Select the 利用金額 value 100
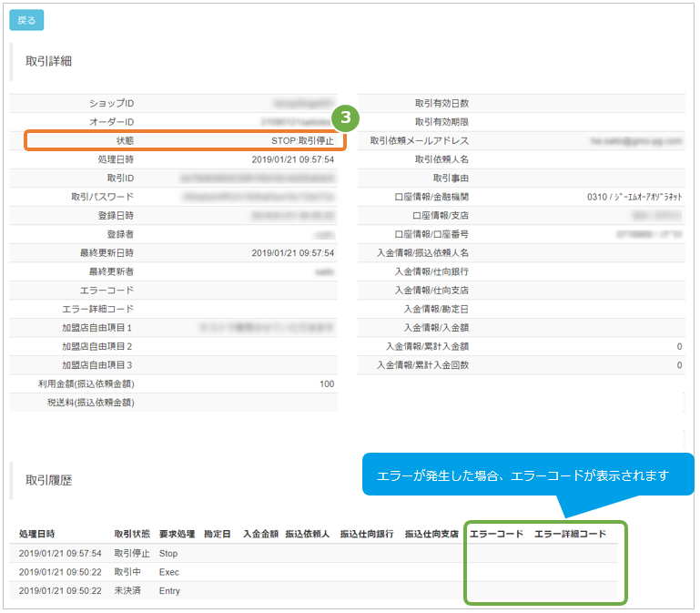 (x=327, y=384)
